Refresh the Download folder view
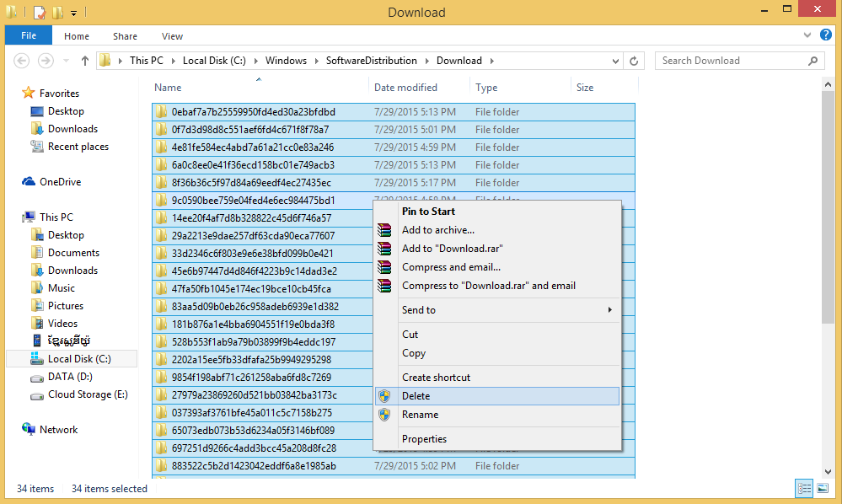842x504 pixels. pos(634,62)
